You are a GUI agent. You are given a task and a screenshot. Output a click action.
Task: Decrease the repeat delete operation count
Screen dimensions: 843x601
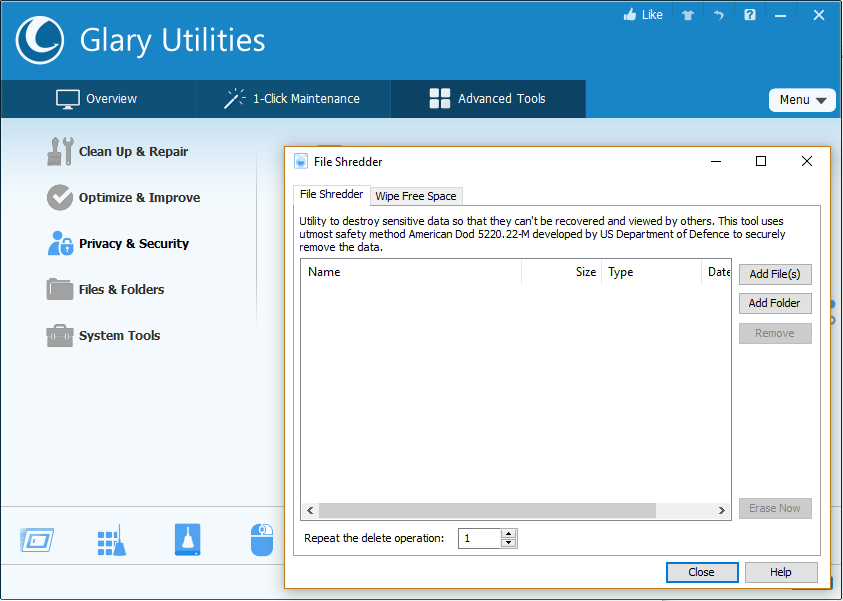(509, 543)
